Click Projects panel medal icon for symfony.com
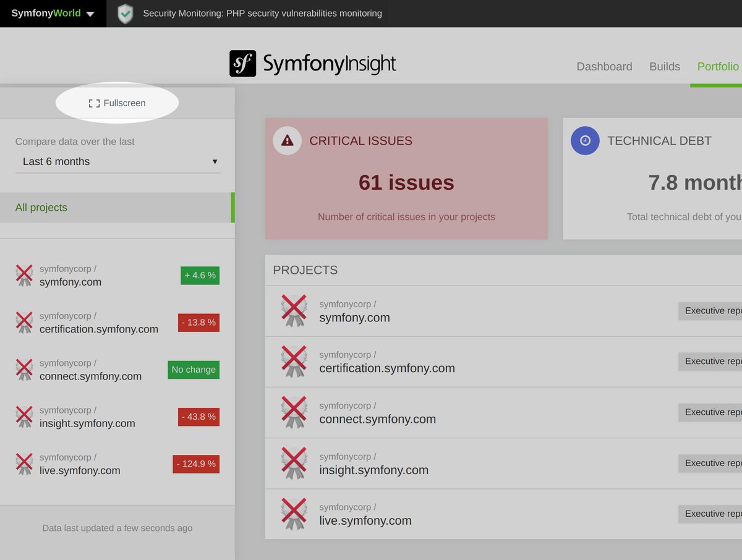The width and height of the screenshot is (742, 560). [294, 310]
